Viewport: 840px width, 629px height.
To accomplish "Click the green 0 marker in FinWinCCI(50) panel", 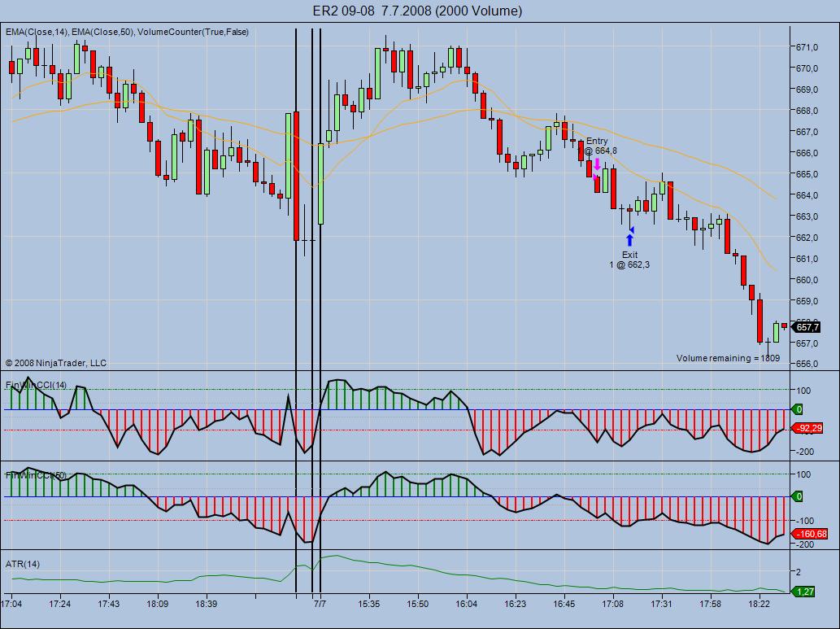I will pos(799,496).
